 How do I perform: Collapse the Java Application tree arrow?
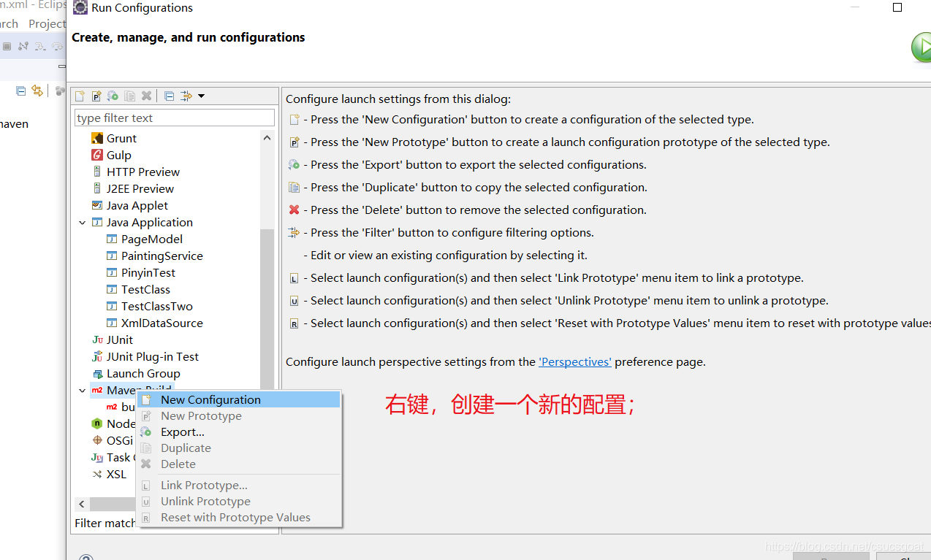[83, 223]
